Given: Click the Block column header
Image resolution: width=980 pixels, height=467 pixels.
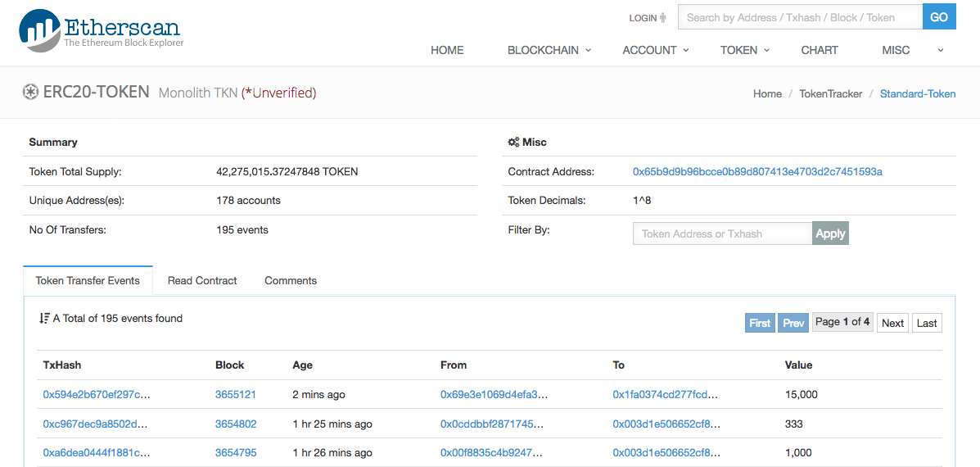Looking at the screenshot, I should (x=229, y=365).
